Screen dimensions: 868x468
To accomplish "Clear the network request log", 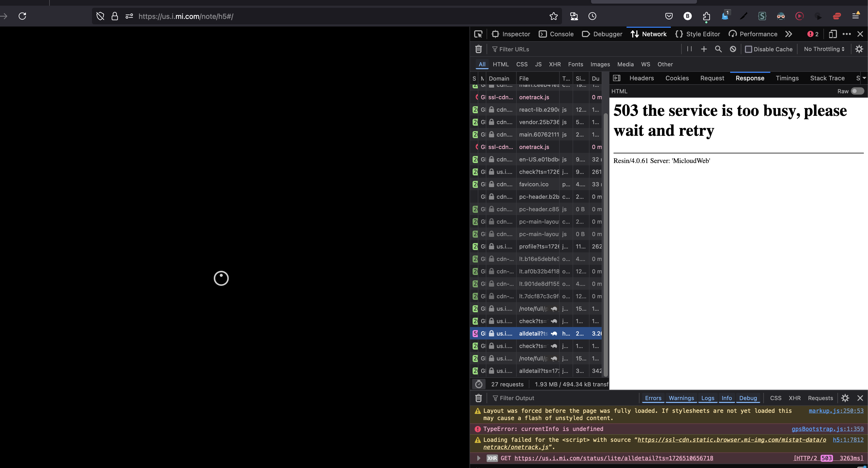I will tap(478, 49).
